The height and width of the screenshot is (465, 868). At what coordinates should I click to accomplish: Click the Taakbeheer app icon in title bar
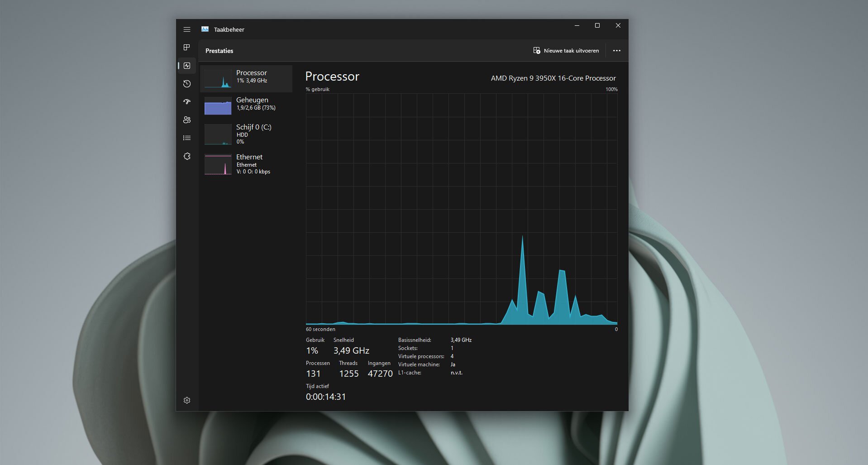[x=205, y=29]
